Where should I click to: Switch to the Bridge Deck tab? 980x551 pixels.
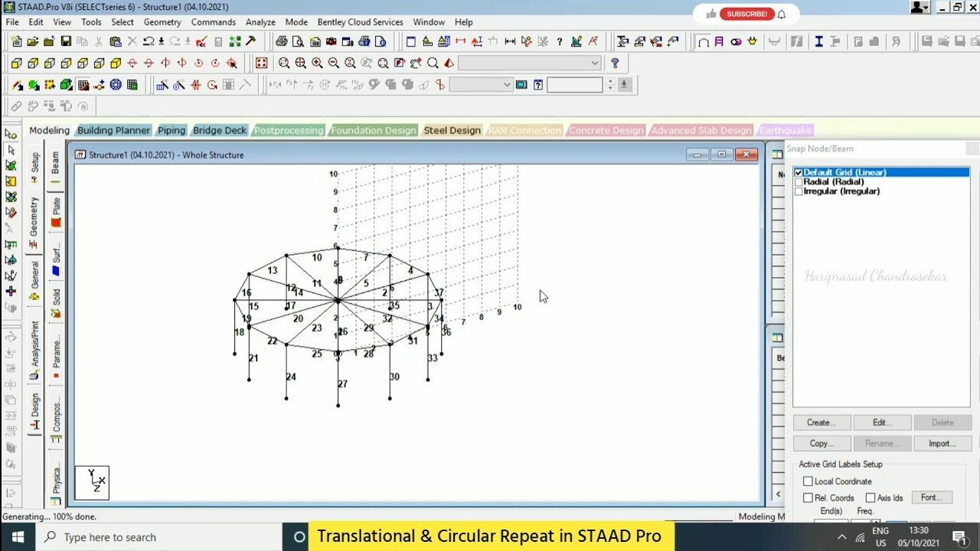click(x=220, y=130)
